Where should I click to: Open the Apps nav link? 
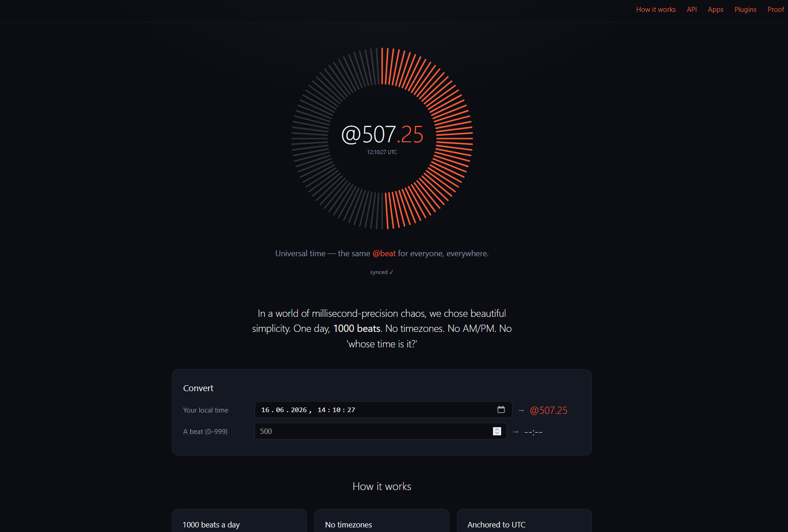tap(715, 10)
